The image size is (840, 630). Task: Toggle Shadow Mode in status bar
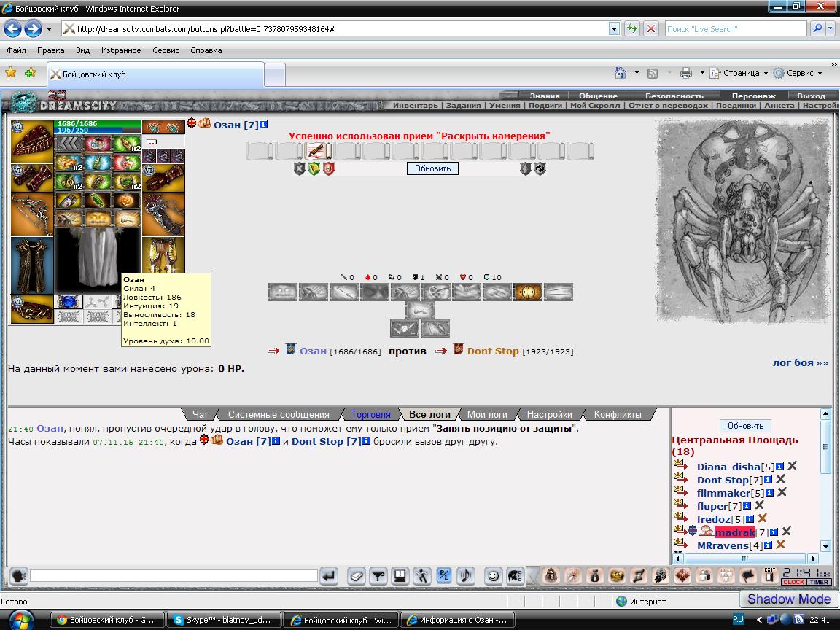point(789,599)
